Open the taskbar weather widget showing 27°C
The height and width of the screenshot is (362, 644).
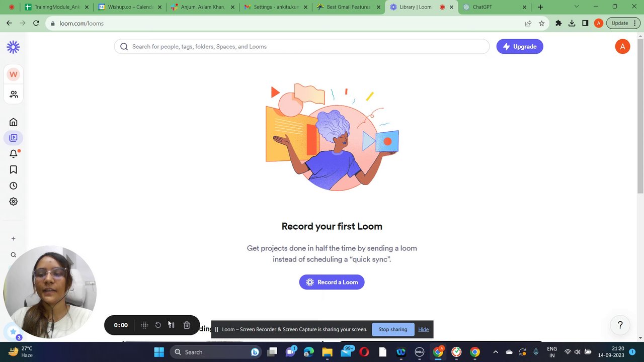coord(21,352)
